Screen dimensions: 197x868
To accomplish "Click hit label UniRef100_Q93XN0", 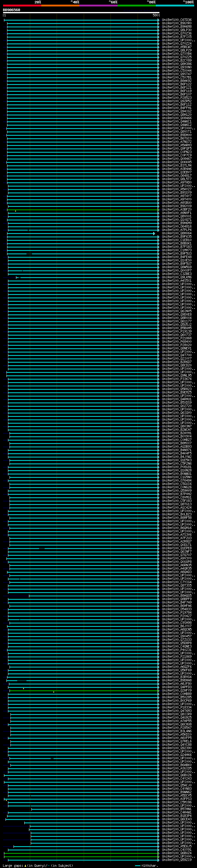I will 176,67.
